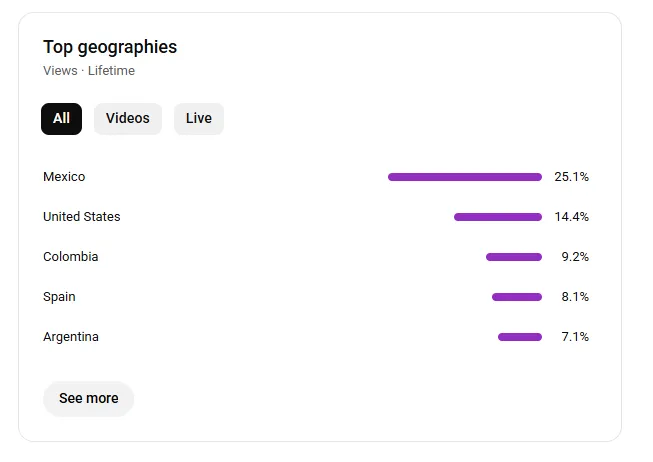Image resolution: width=653 pixels, height=462 pixels.
Task: Click the Spain country label
Action: [x=59, y=297]
